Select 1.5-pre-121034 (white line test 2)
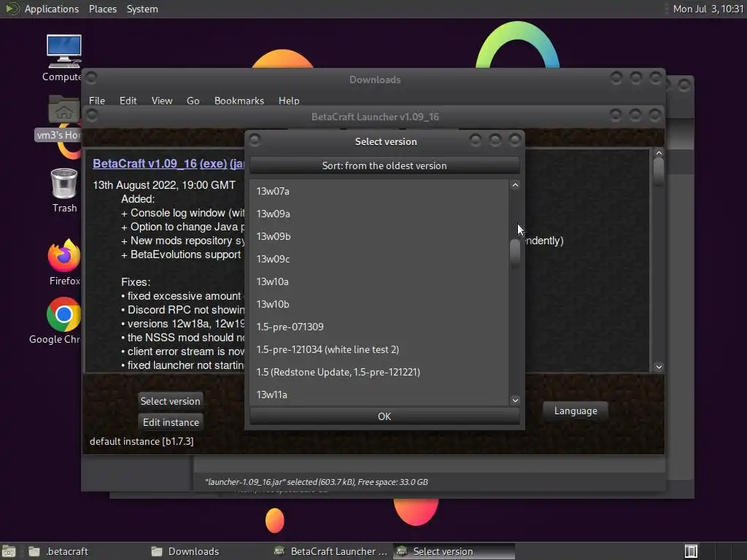This screenshot has width=747, height=560. (379, 349)
